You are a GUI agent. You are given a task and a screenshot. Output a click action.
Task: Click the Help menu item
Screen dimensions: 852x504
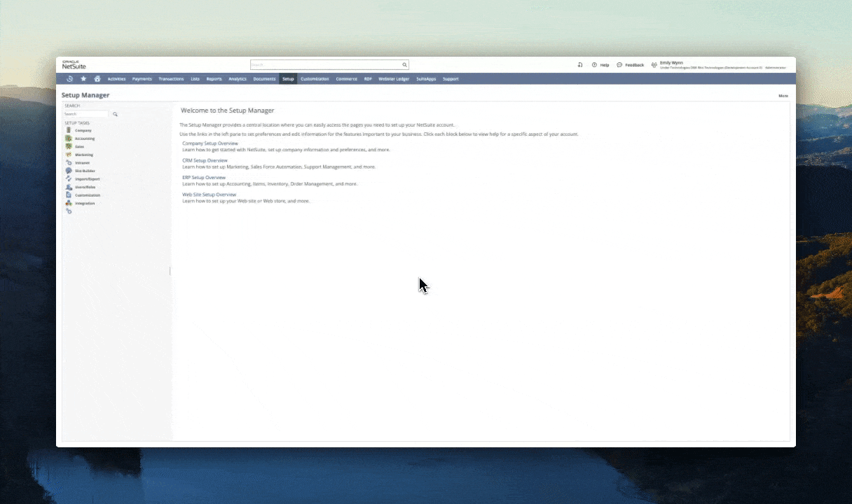[x=604, y=64]
